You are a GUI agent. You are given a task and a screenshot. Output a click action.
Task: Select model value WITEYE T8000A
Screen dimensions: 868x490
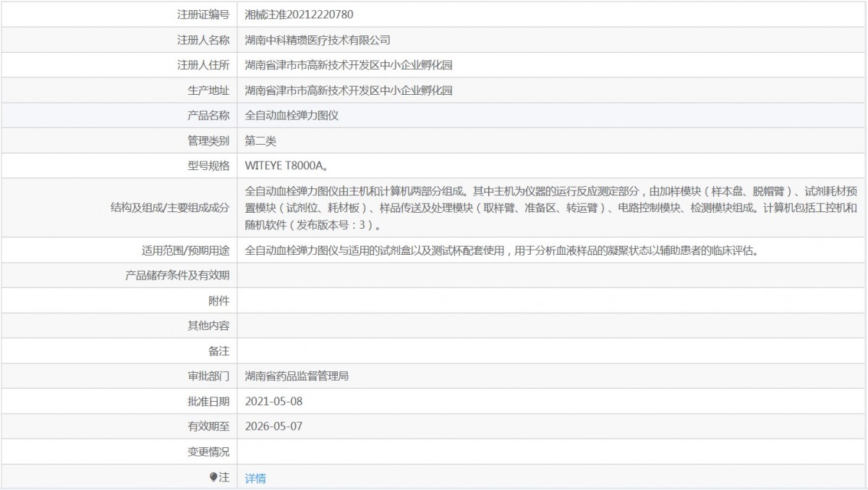[x=287, y=166]
